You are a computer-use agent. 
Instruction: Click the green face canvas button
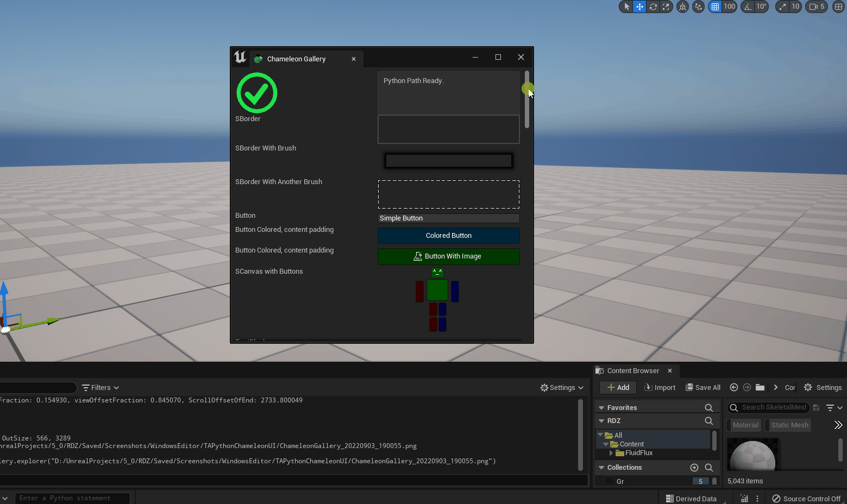click(437, 272)
